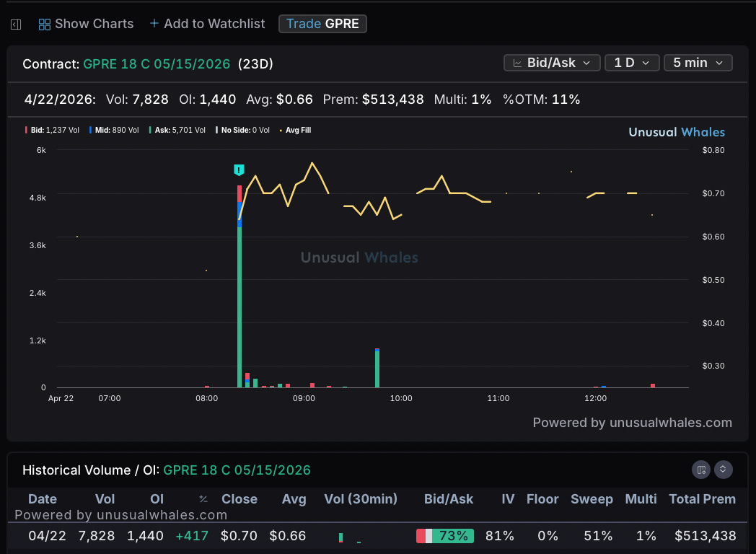Image resolution: width=756 pixels, height=554 pixels.
Task: Sort table by Vol (30min) column header
Action: coord(361,499)
